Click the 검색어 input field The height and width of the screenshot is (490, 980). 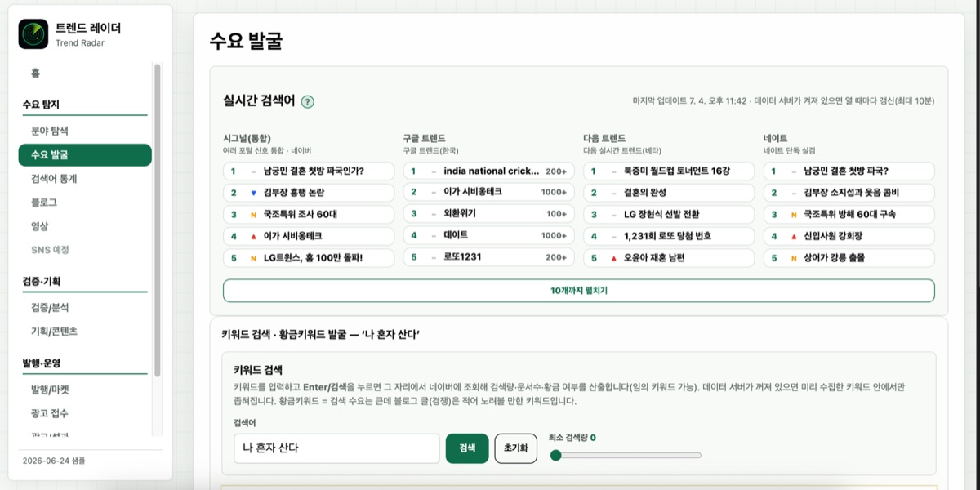tap(336, 448)
